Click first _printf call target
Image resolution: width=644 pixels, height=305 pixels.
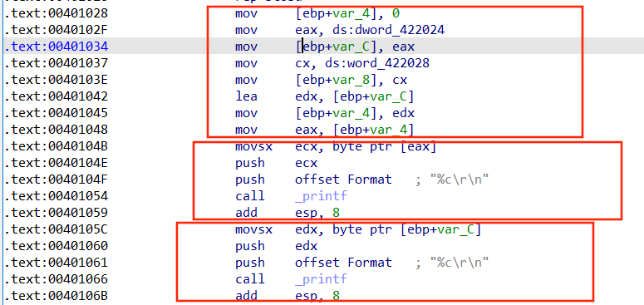click(322, 196)
